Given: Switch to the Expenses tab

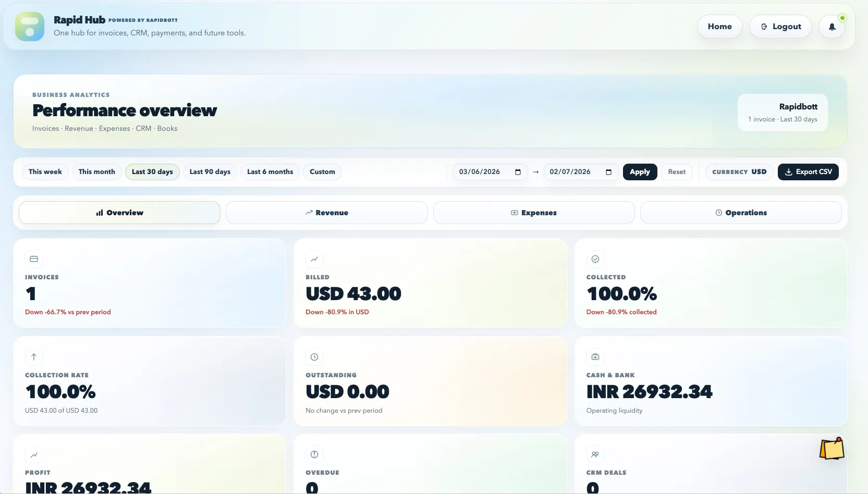Looking at the screenshot, I should coord(534,213).
